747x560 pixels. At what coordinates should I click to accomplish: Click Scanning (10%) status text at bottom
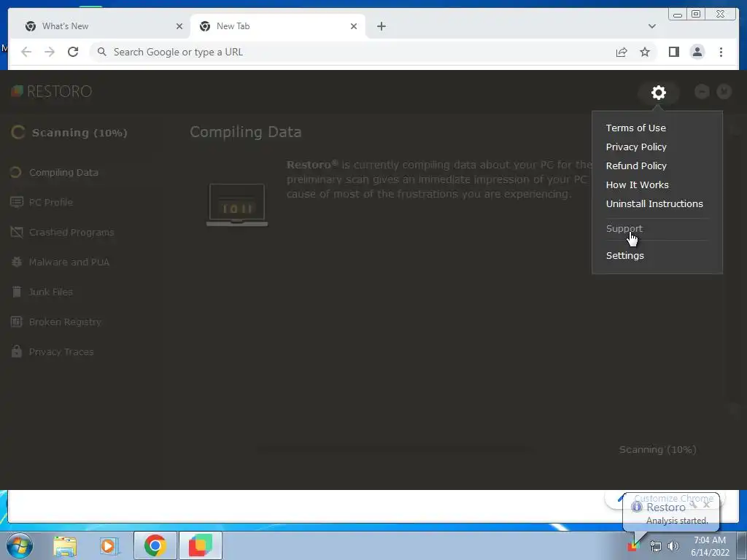[x=657, y=449]
